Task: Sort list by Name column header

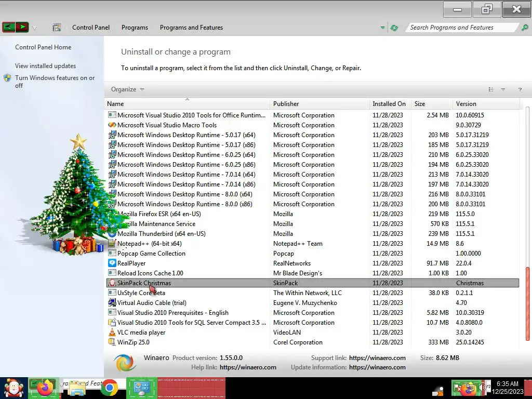Action: click(187, 104)
